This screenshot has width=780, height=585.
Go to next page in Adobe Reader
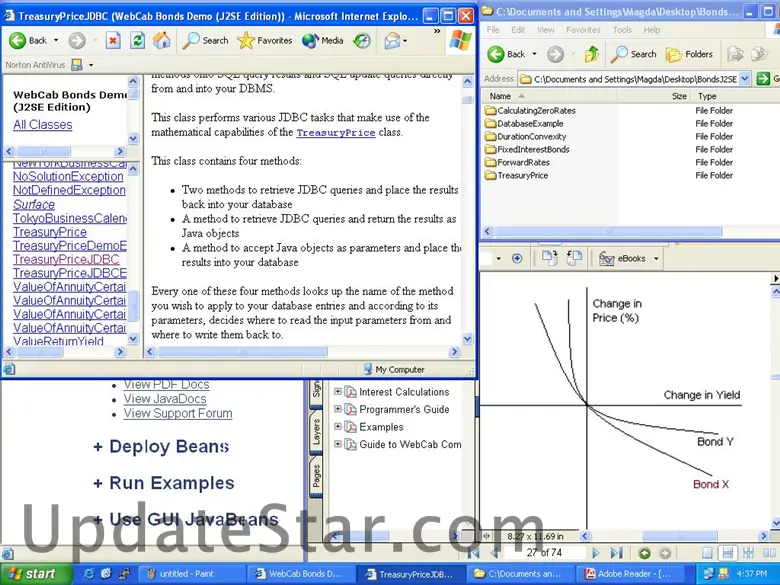(597, 553)
